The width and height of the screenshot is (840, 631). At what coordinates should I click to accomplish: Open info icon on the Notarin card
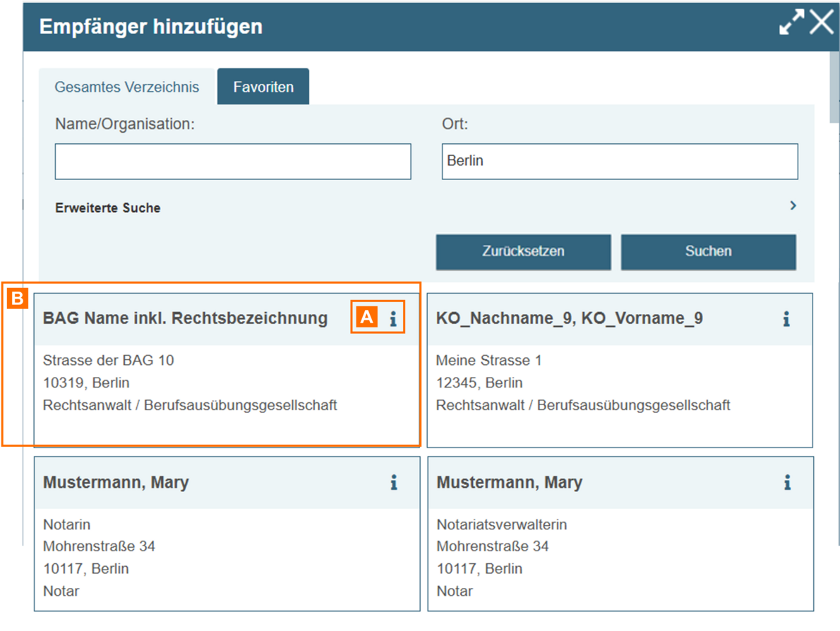[393, 483]
